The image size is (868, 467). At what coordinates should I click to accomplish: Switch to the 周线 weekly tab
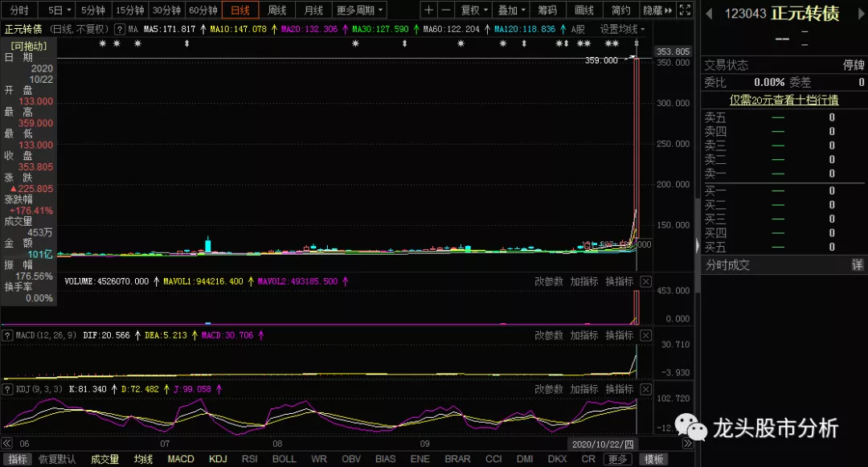coord(276,10)
